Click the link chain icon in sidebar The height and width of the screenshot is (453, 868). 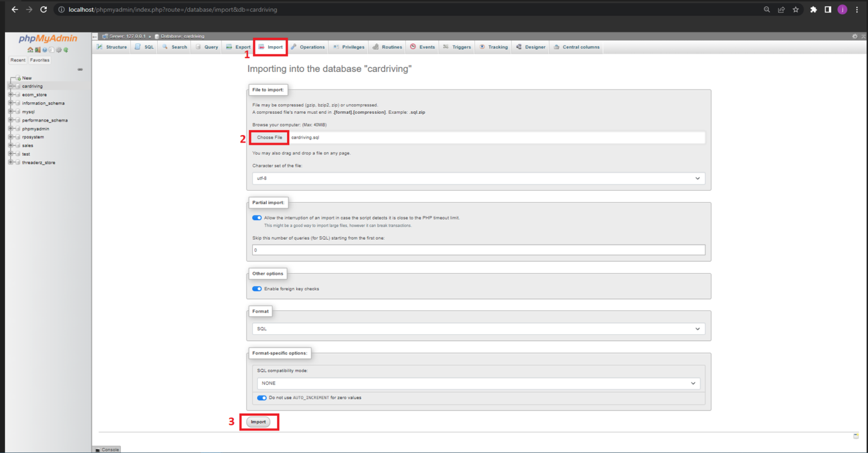[x=80, y=70]
